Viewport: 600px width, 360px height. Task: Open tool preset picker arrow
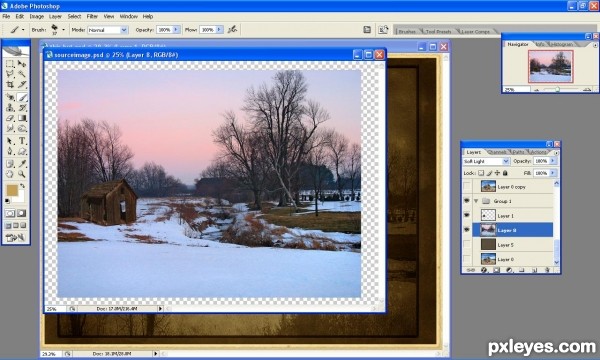[x=23, y=29]
